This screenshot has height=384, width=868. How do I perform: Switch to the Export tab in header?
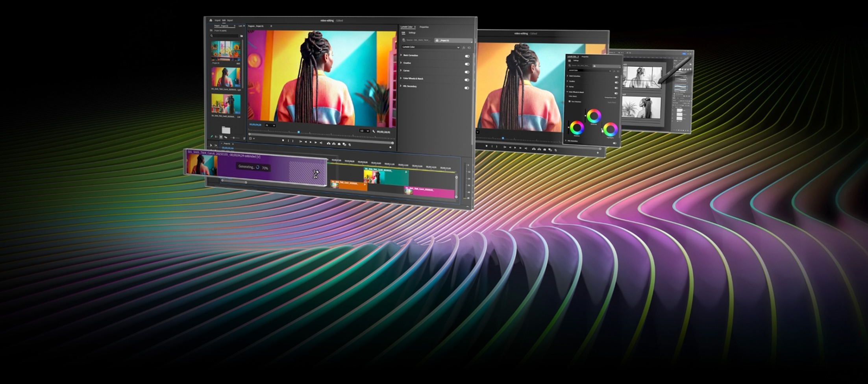coord(230,20)
